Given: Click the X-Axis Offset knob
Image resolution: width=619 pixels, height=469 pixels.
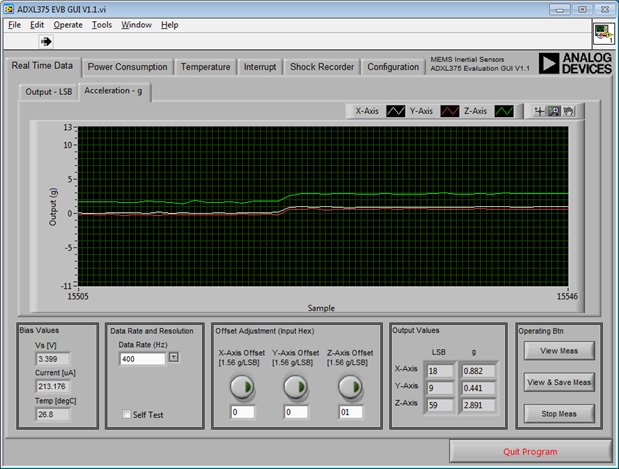Looking at the screenshot, I should pos(241,386).
